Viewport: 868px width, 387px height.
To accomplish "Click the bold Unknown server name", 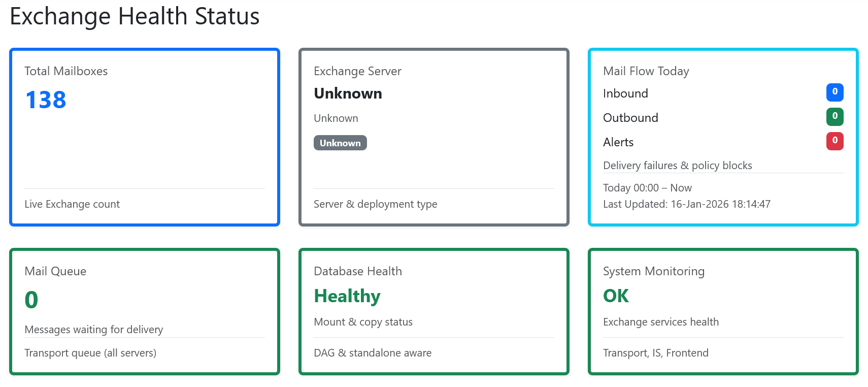I will tap(348, 93).
